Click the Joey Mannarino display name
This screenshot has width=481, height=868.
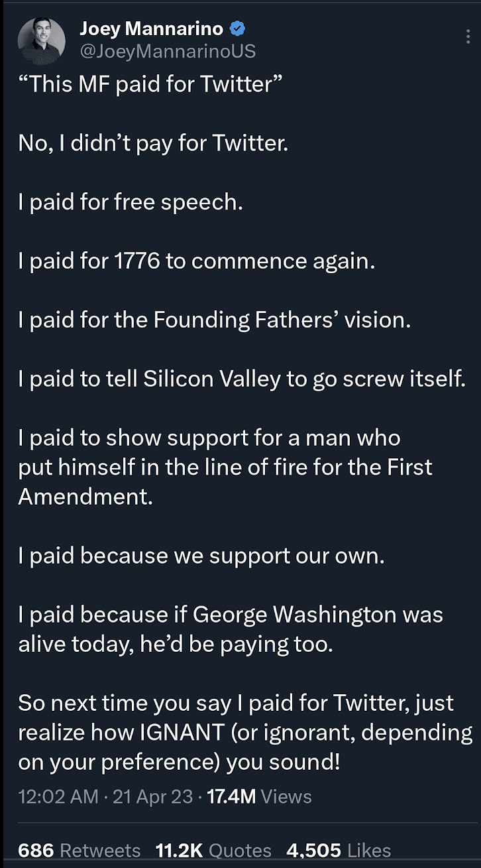click(x=151, y=28)
